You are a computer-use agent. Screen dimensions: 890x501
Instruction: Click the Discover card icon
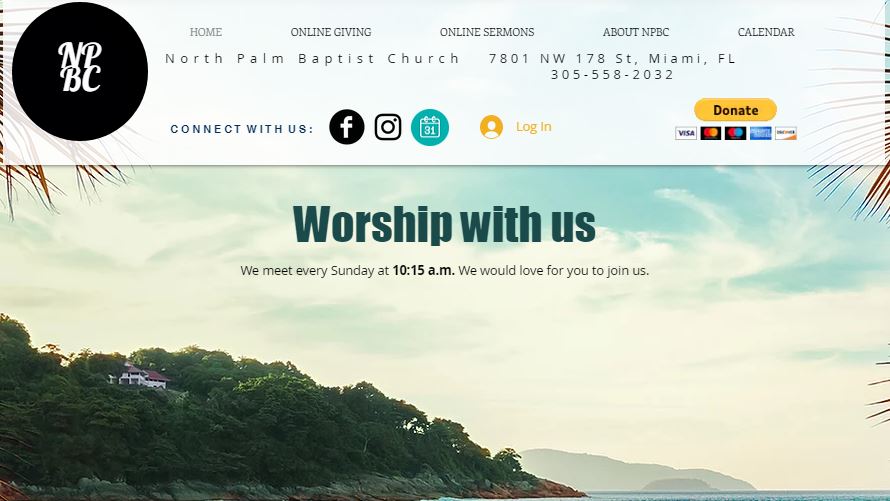pyautogui.click(x=786, y=133)
